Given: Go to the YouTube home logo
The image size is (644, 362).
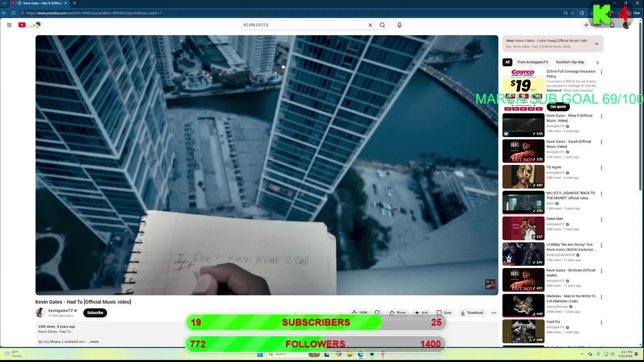Looking at the screenshot, I should (29, 25).
